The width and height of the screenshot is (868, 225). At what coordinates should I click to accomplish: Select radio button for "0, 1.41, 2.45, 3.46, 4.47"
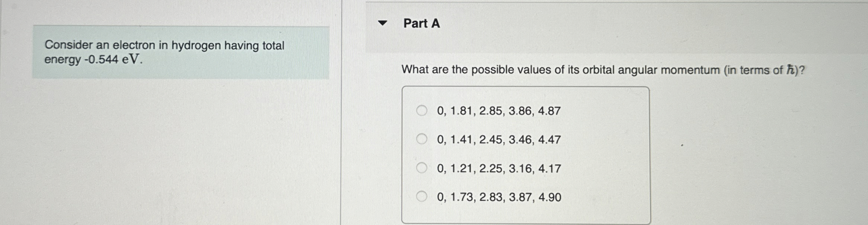coord(422,139)
